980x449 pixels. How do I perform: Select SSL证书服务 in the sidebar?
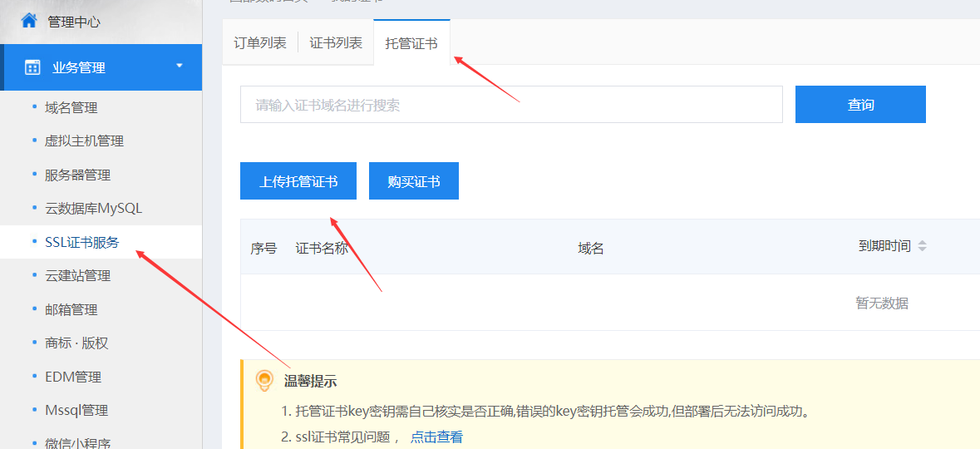pos(82,242)
